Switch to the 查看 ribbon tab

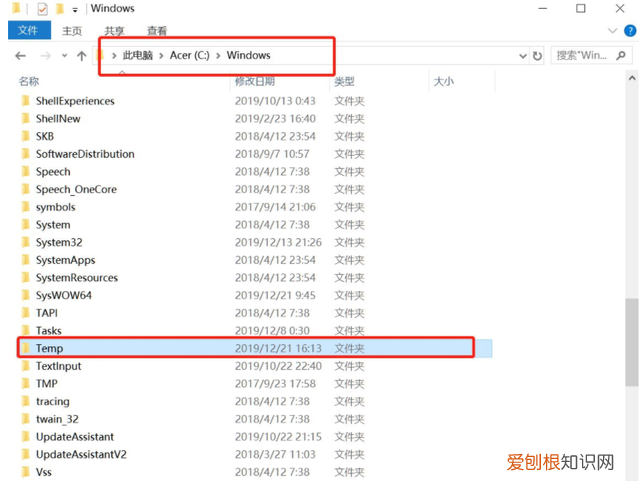[x=157, y=31]
